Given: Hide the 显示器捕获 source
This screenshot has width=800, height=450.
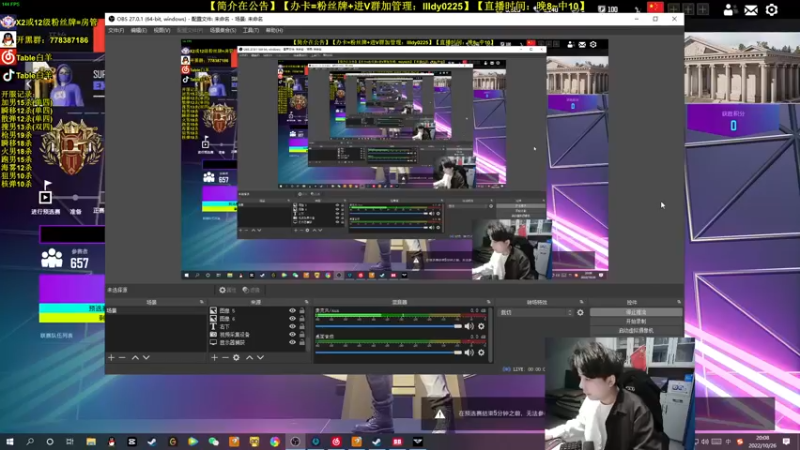Looking at the screenshot, I should point(292,342).
